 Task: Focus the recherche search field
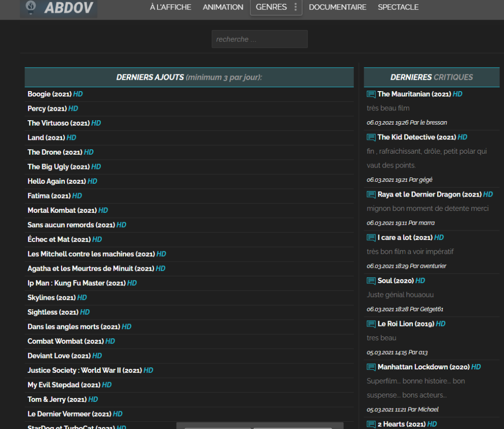259,39
